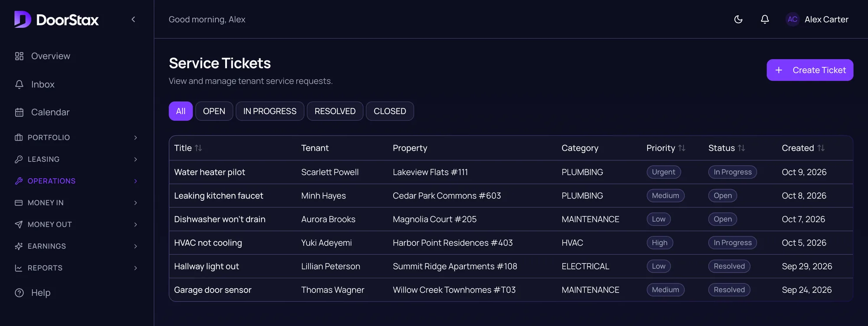Sort tickets by Title arrows icon
This screenshot has width=868, height=326.
tap(198, 148)
